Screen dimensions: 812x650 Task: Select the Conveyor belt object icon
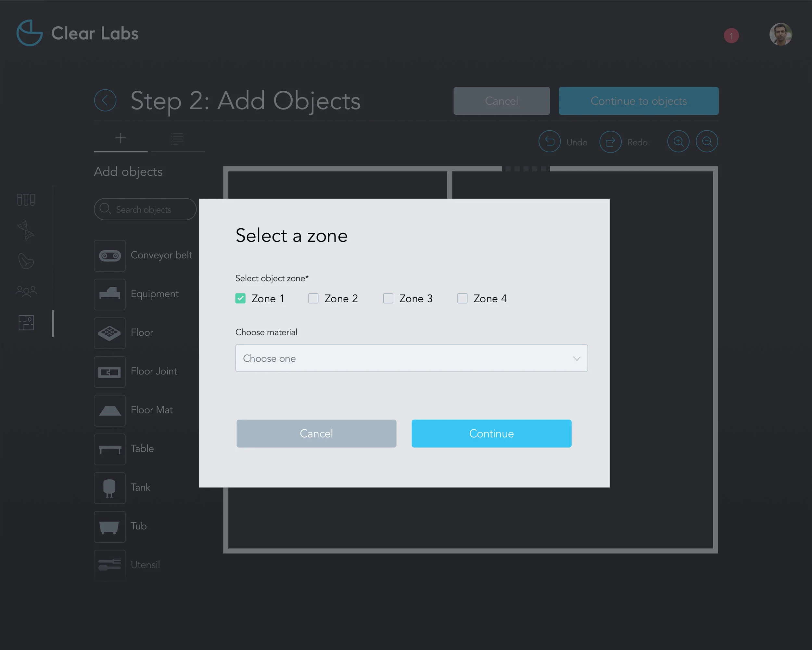109,256
